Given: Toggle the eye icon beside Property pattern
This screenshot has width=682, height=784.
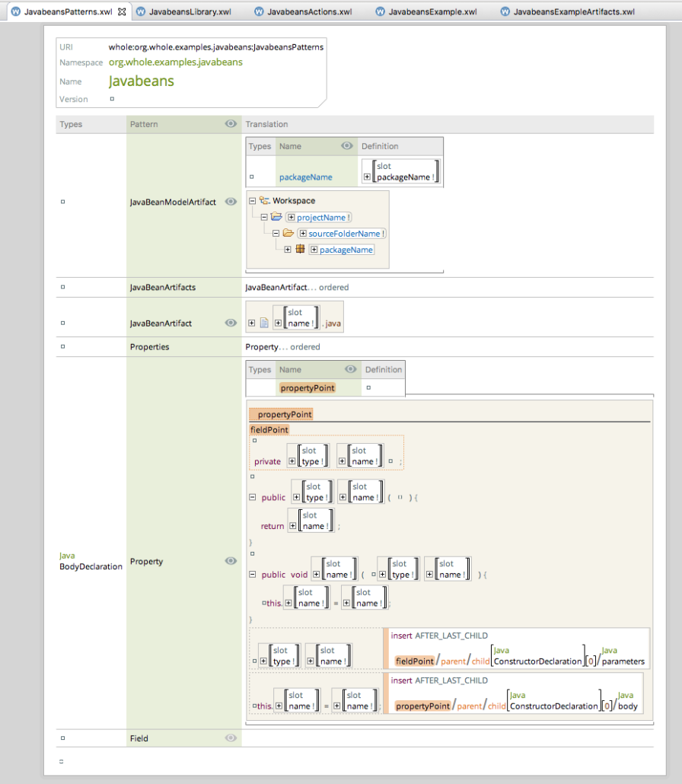Looking at the screenshot, I should pos(231,561).
